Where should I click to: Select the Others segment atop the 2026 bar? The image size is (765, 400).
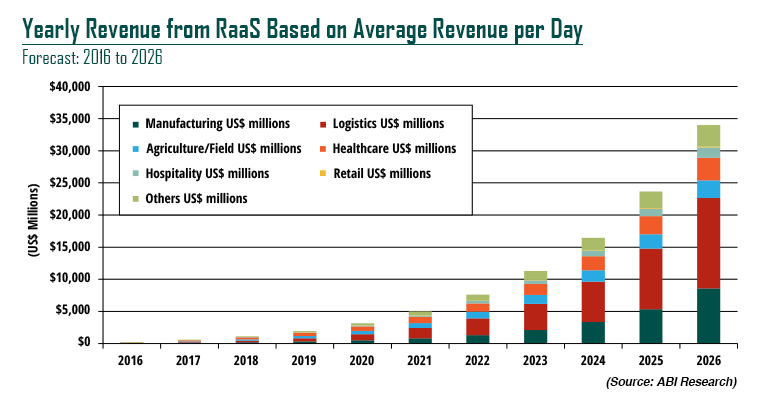(x=708, y=136)
